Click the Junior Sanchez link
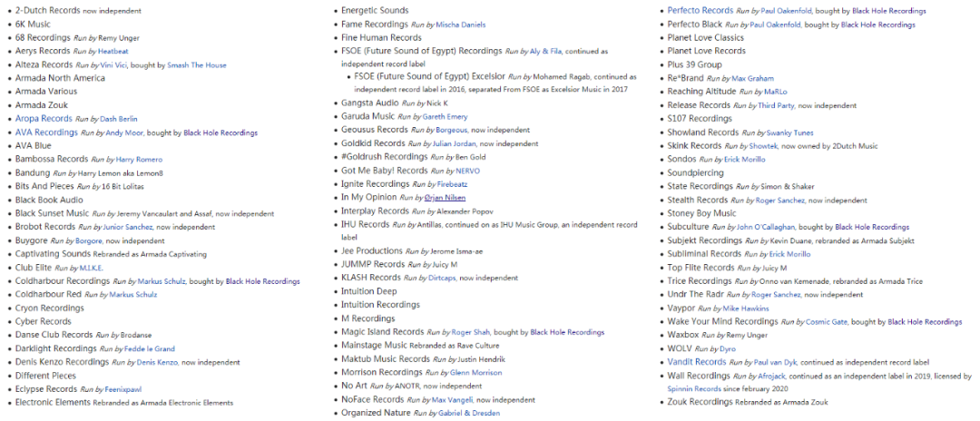This screenshot has height=421, width=980. (x=128, y=227)
